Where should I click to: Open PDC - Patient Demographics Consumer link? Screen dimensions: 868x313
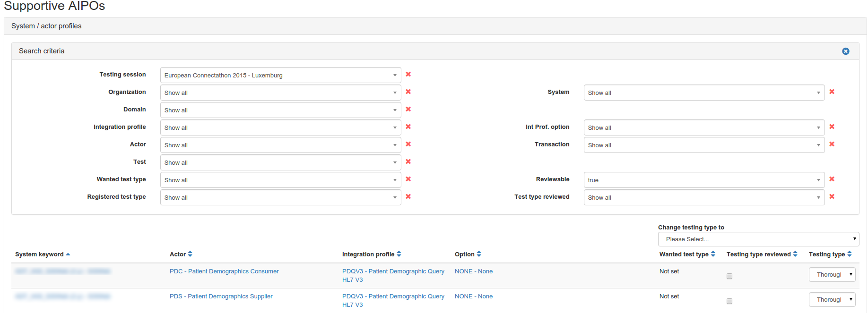[224, 271]
